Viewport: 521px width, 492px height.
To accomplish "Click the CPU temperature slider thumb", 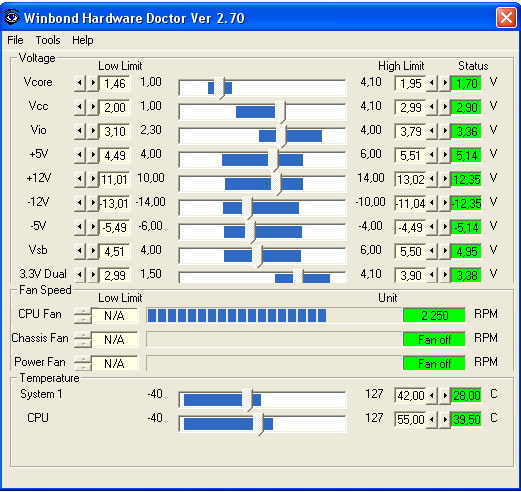I will [258, 424].
